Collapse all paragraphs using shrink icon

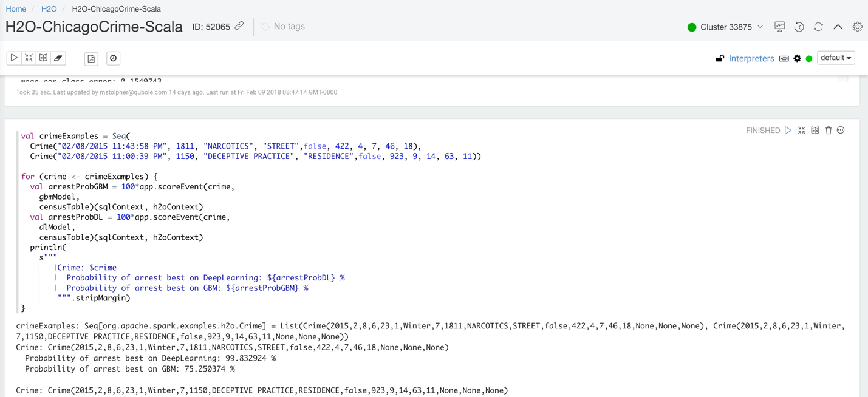tap(29, 58)
